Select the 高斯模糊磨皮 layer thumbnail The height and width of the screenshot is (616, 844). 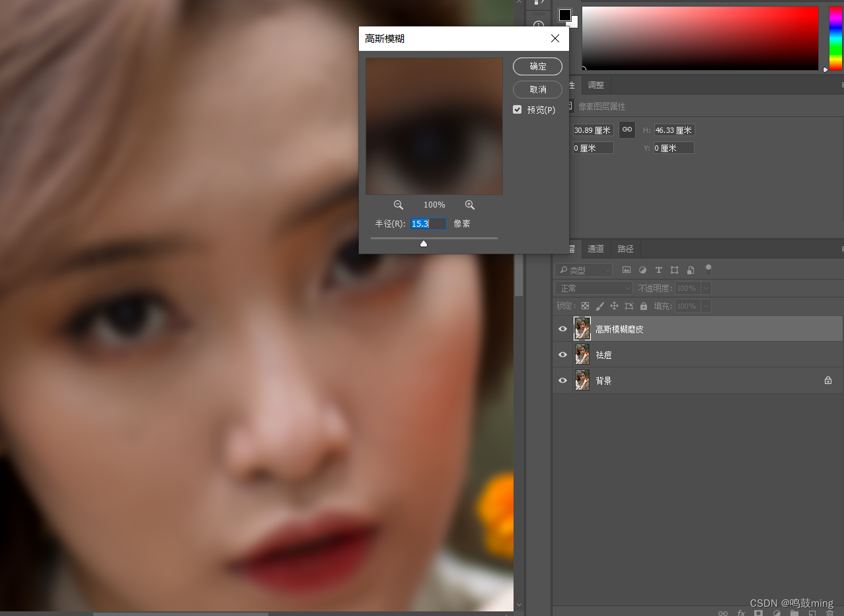coord(582,328)
